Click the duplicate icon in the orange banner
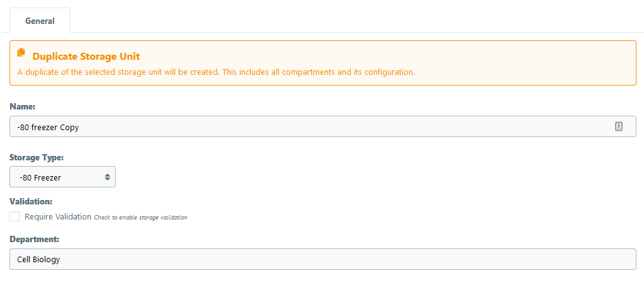Viewport: 644px width, 283px height. click(x=21, y=53)
